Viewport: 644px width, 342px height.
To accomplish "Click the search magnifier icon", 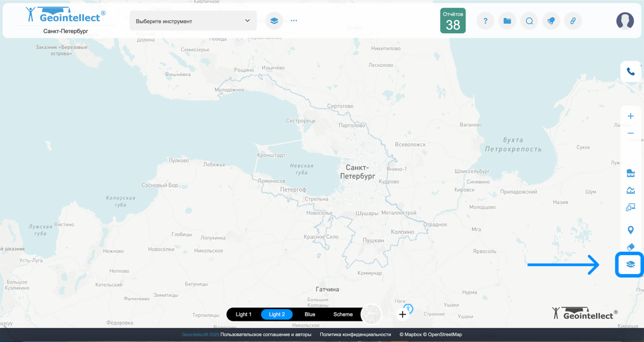I will (529, 21).
